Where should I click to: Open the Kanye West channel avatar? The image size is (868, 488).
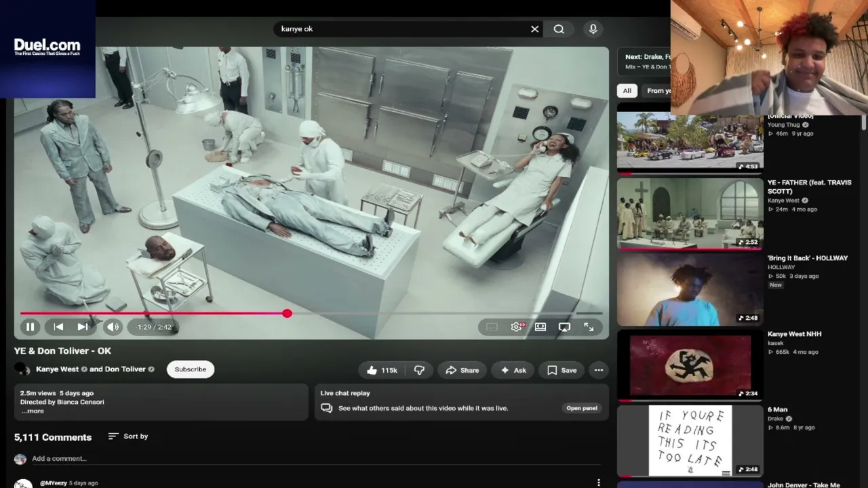(22, 369)
